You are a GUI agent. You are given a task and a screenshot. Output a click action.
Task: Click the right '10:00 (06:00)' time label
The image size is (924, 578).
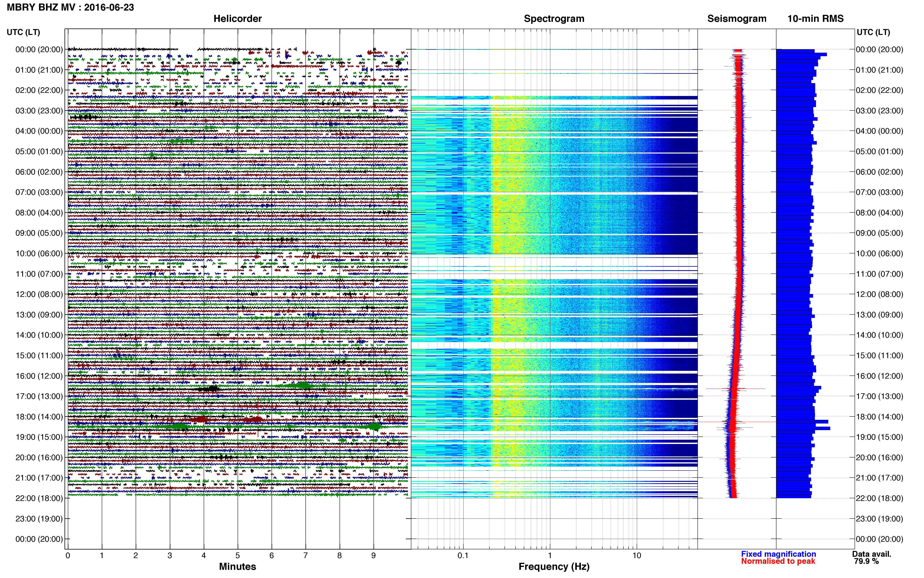[879, 253]
